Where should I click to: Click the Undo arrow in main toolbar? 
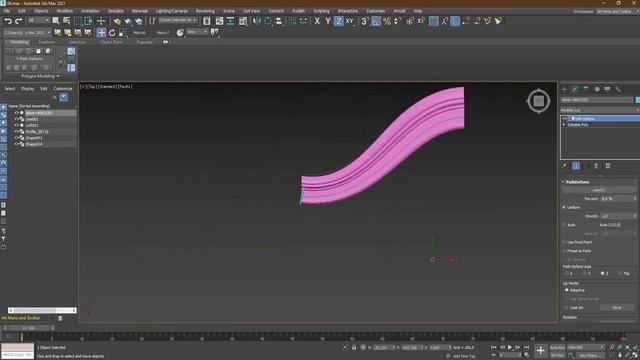(8, 21)
